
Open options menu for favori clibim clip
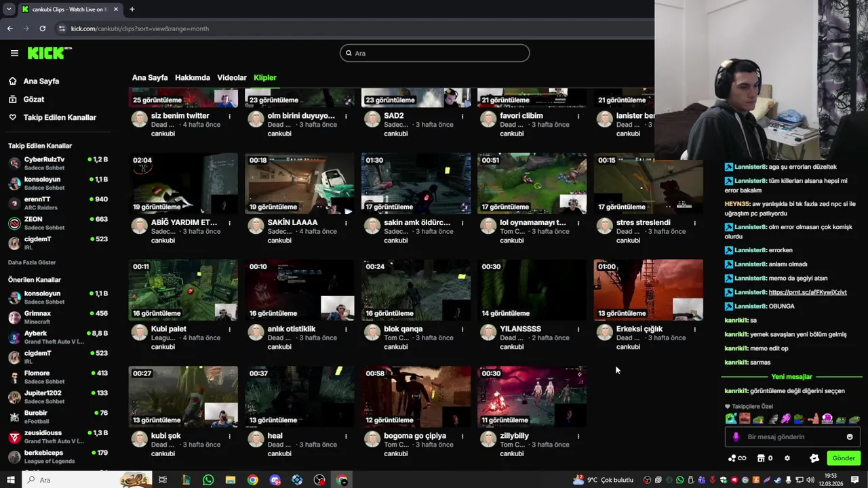point(578,116)
